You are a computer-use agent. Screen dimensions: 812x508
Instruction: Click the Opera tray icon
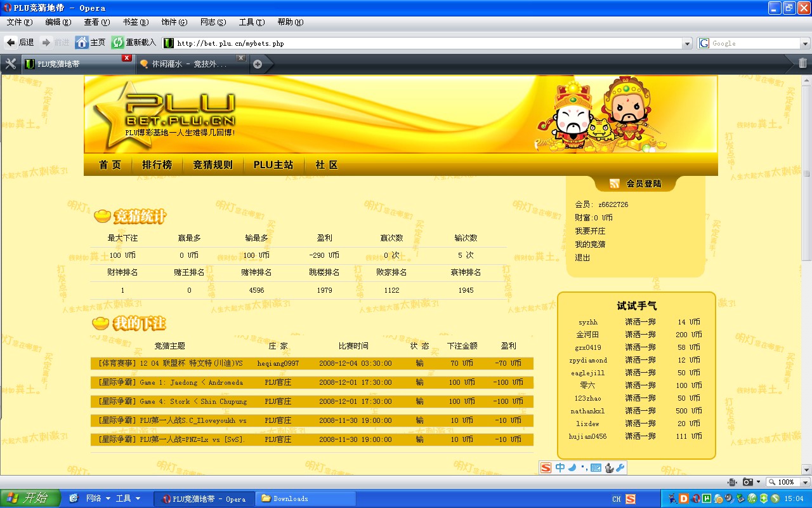[x=695, y=498]
